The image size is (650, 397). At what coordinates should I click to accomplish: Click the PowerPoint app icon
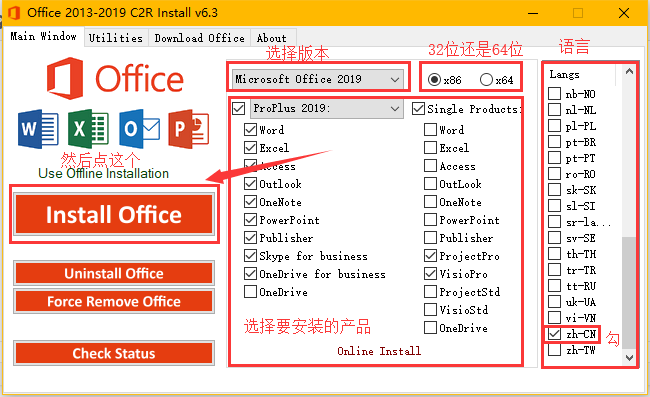coord(189,129)
